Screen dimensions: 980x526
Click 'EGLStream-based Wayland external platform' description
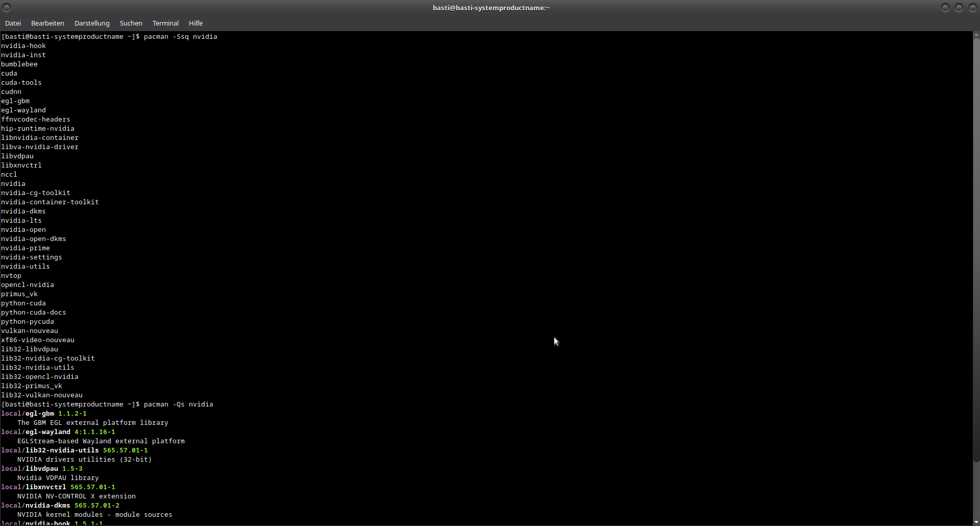click(x=101, y=441)
